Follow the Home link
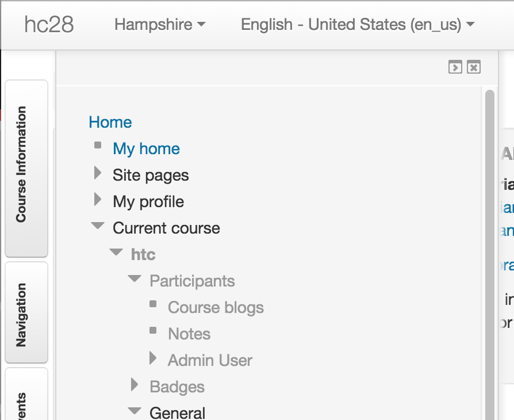This screenshot has width=514, height=420. [110, 123]
